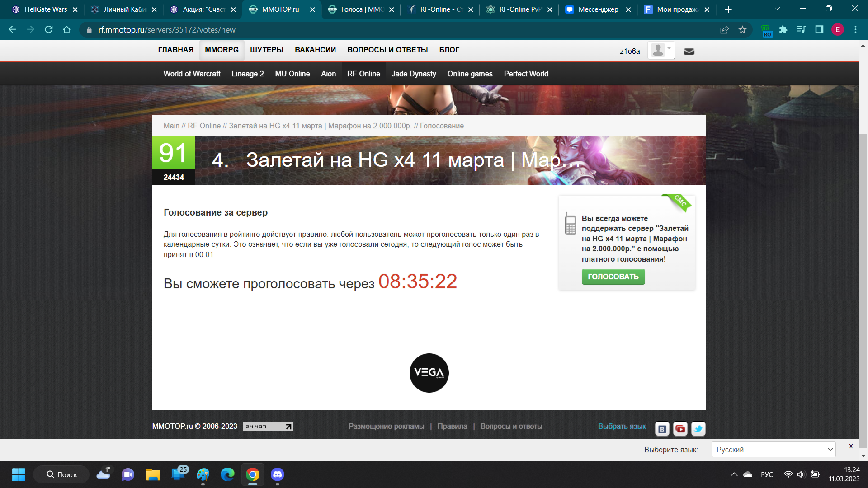Open Размещение рекламы footer link
Screen dimensions: 868x488
(386, 426)
